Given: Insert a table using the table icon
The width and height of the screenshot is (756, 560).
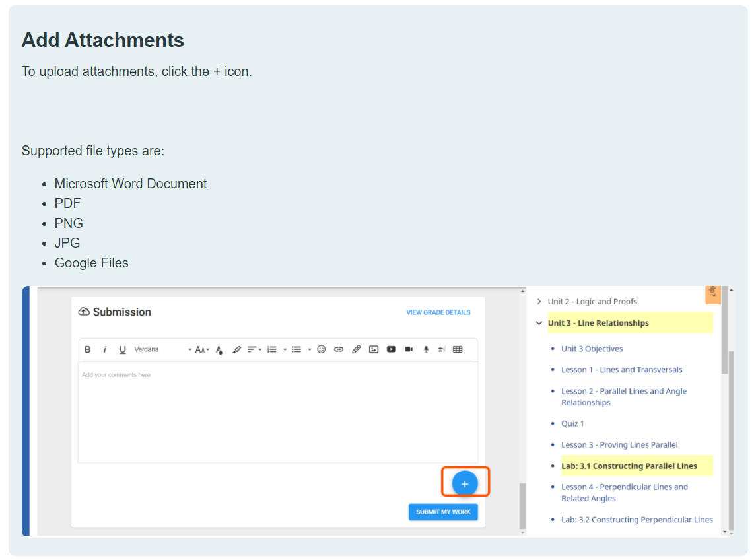Looking at the screenshot, I should point(458,349).
